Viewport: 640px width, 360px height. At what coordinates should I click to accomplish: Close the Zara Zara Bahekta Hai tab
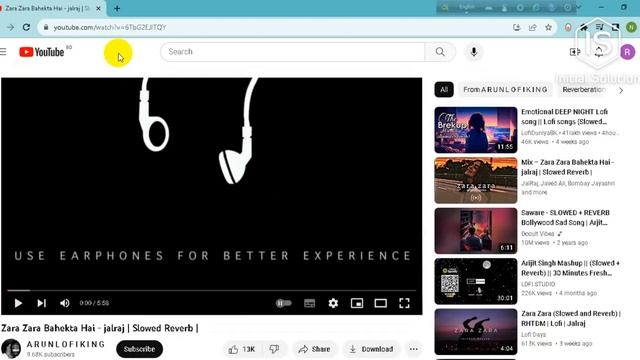click(x=98, y=8)
